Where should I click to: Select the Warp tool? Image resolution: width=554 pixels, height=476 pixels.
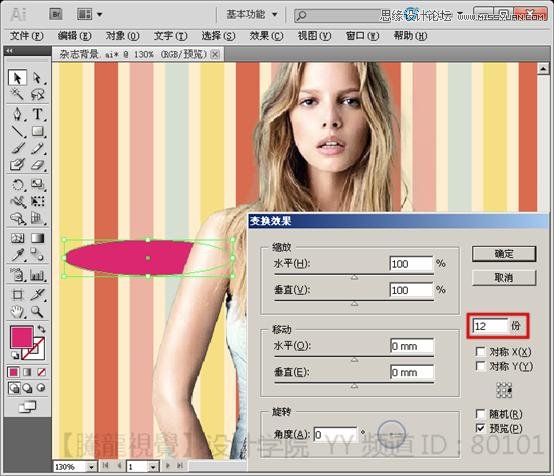17,202
